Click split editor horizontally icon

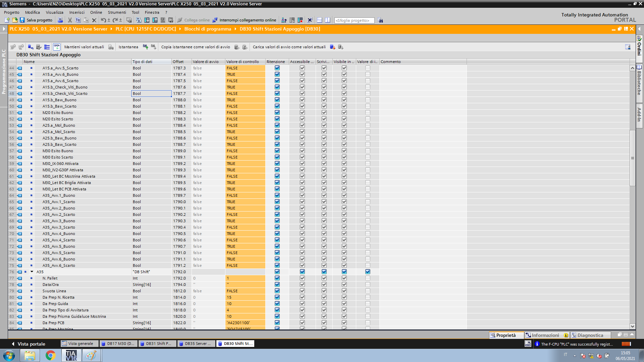click(x=319, y=20)
